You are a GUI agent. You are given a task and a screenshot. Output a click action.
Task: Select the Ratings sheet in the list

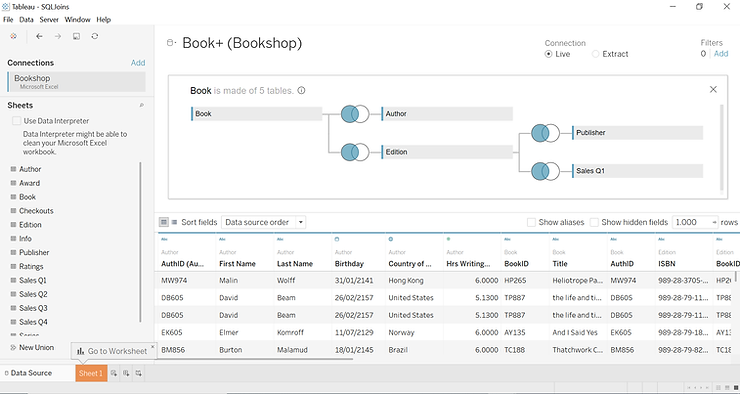pyautogui.click(x=31, y=267)
